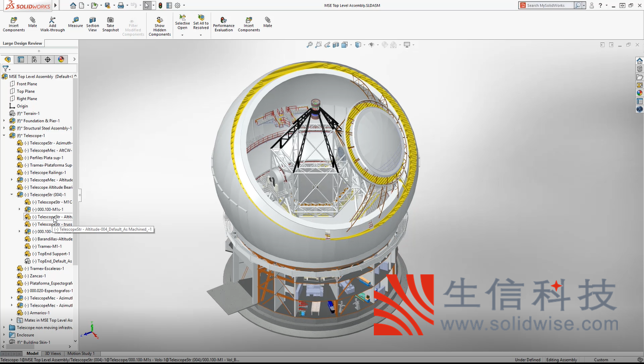Collapse the Telescope-1 tree node
Image resolution: width=644 pixels, height=364 pixels.
pyautogui.click(x=4, y=135)
